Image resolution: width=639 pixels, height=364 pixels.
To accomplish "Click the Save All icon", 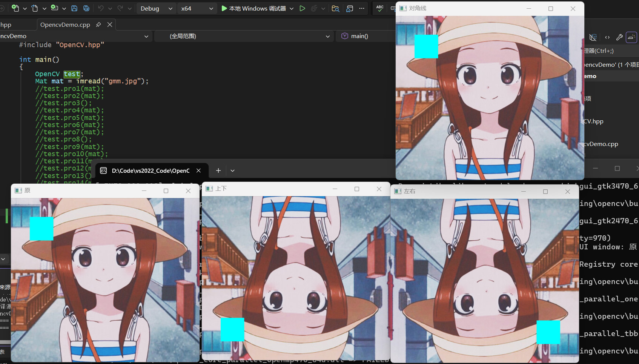I will point(86,8).
